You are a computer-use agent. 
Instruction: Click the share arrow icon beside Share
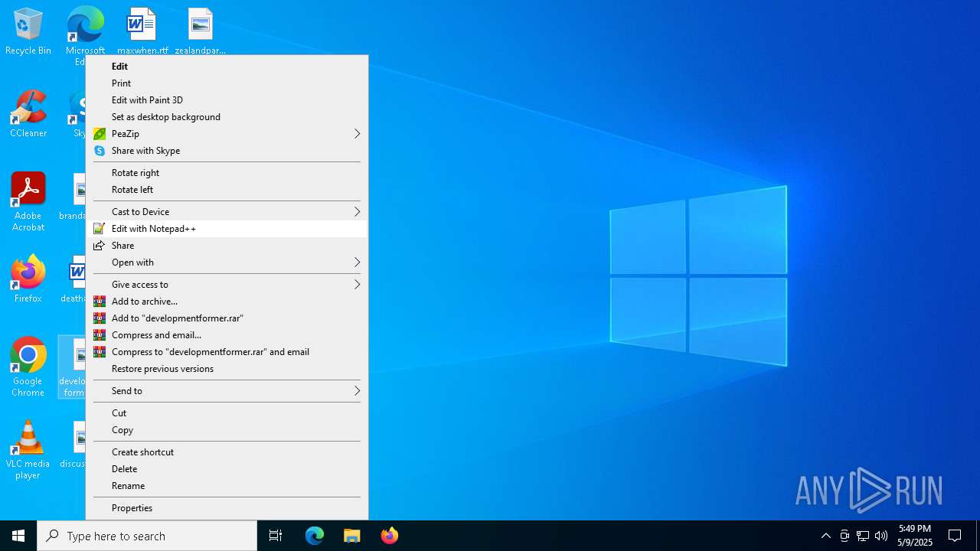coord(100,246)
